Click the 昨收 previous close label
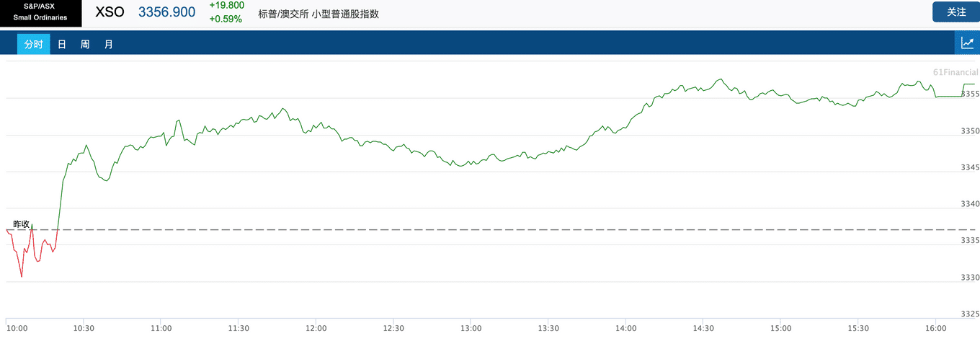This screenshot has width=980, height=349. tap(22, 224)
